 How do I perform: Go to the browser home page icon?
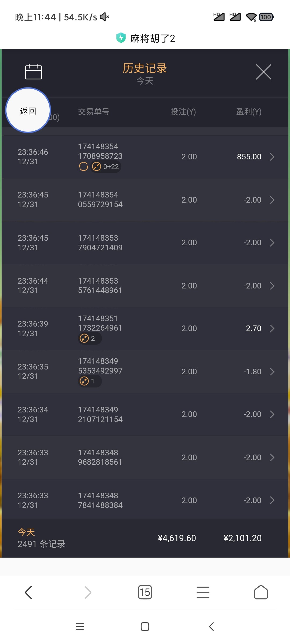[x=261, y=592]
